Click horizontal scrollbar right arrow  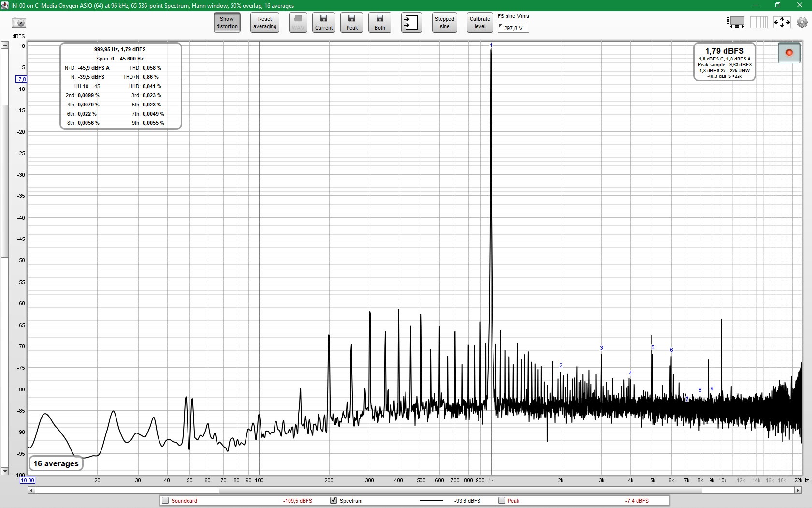pos(798,490)
